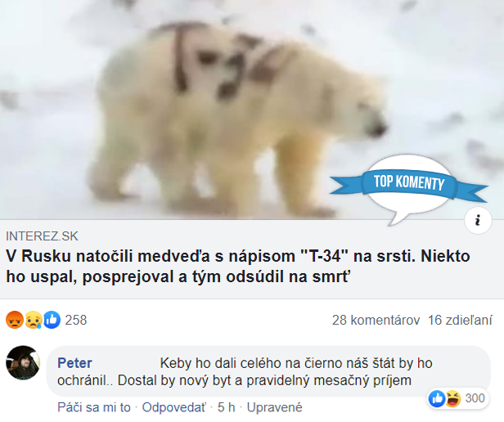The width and height of the screenshot is (504, 422).
Task: Click the blue like thumb under post
Action: 52,320
